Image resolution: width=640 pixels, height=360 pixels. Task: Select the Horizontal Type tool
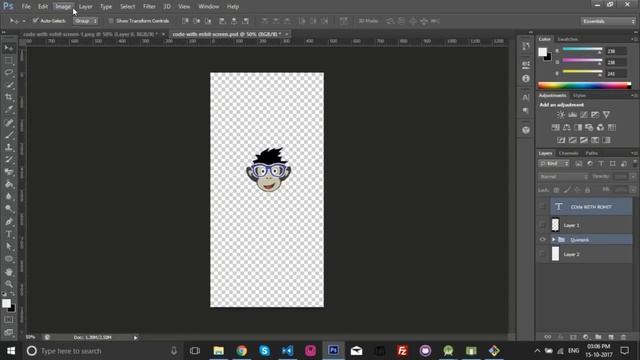click(9, 234)
